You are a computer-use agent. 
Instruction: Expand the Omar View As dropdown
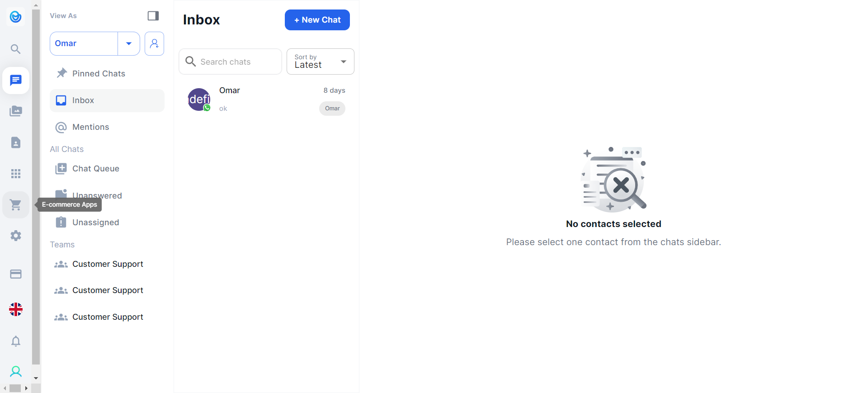click(x=129, y=43)
